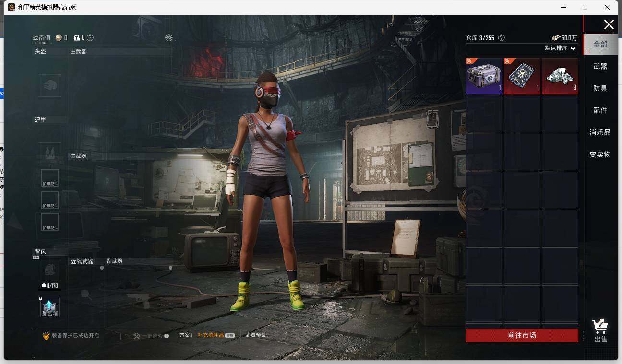Switch to the 消耗品 category tab

(600, 132)
